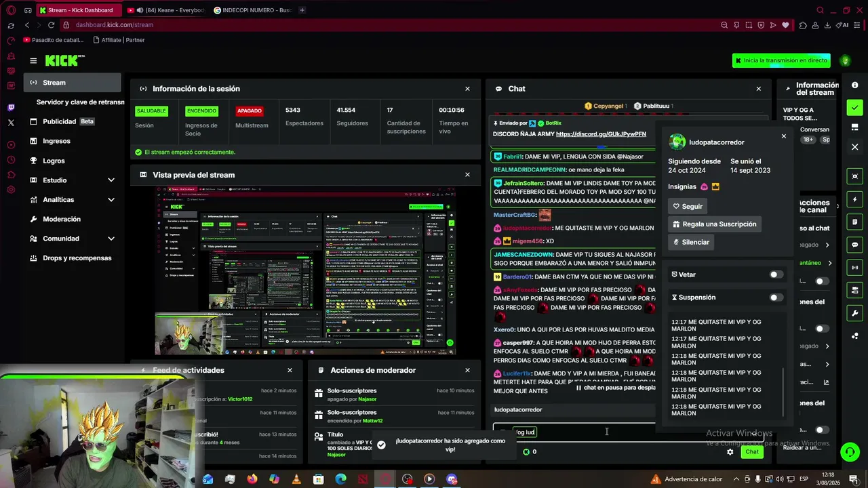868x488 pixels.
Task: Open Ingresos in the sidebar
Action: click(72, 141)
